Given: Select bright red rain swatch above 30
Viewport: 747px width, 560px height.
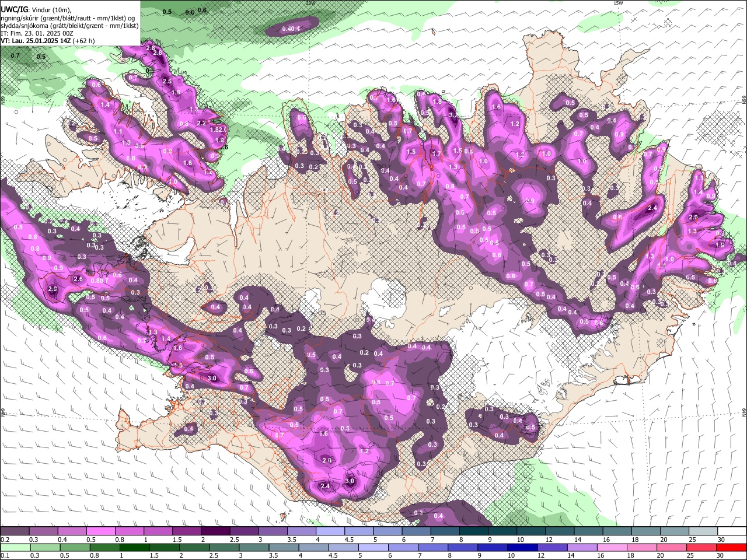Looking at the screenshot, I should (x=731, y=547).
